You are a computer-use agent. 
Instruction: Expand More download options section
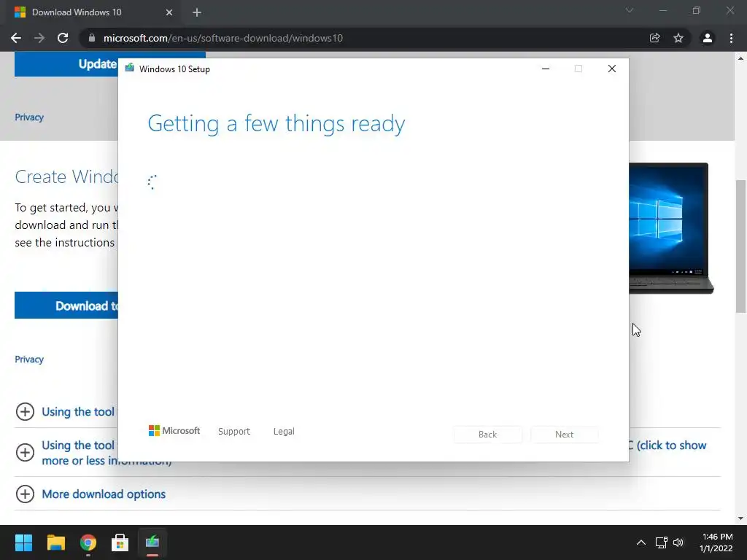pyautogui.click(x=25, y=494)
